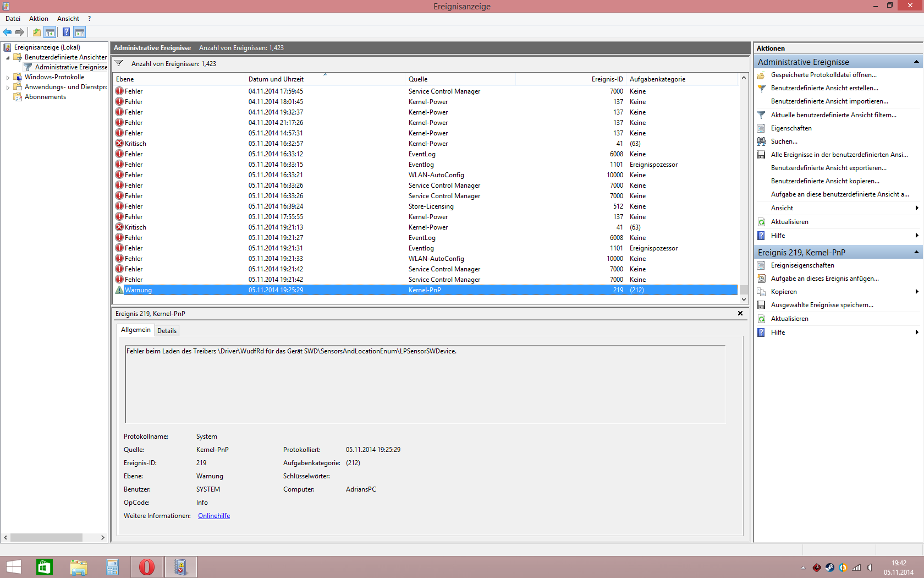The image size is (924, 578).
Task: Click the Ereignisanzeige taskbar icon
Action: (181, 567)
